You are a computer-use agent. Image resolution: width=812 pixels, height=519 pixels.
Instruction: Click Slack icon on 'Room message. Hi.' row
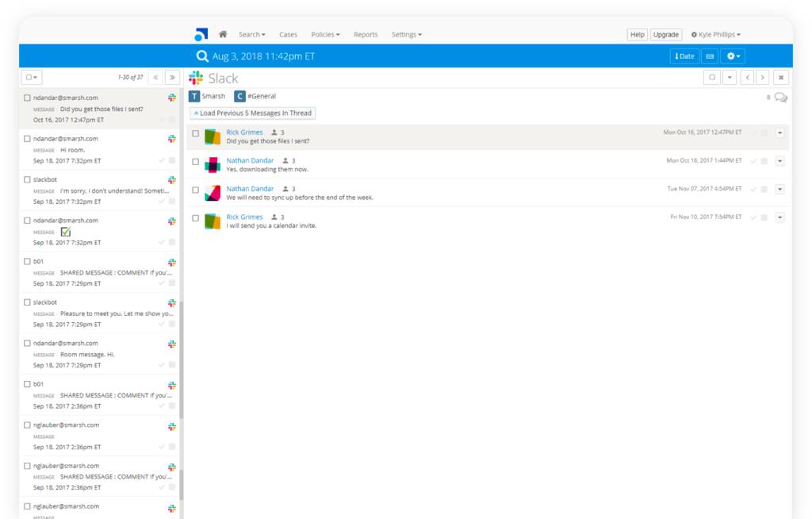(x=172, y=344)
